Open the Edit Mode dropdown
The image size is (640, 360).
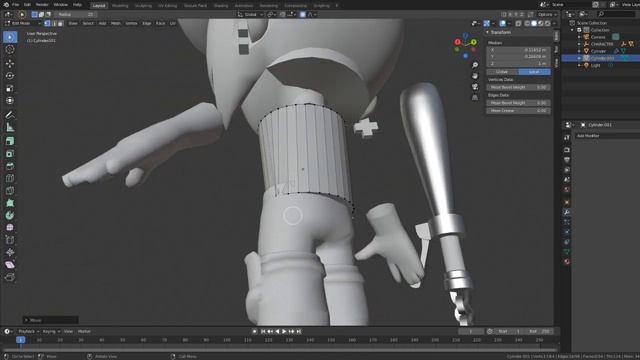pos(22,23)
